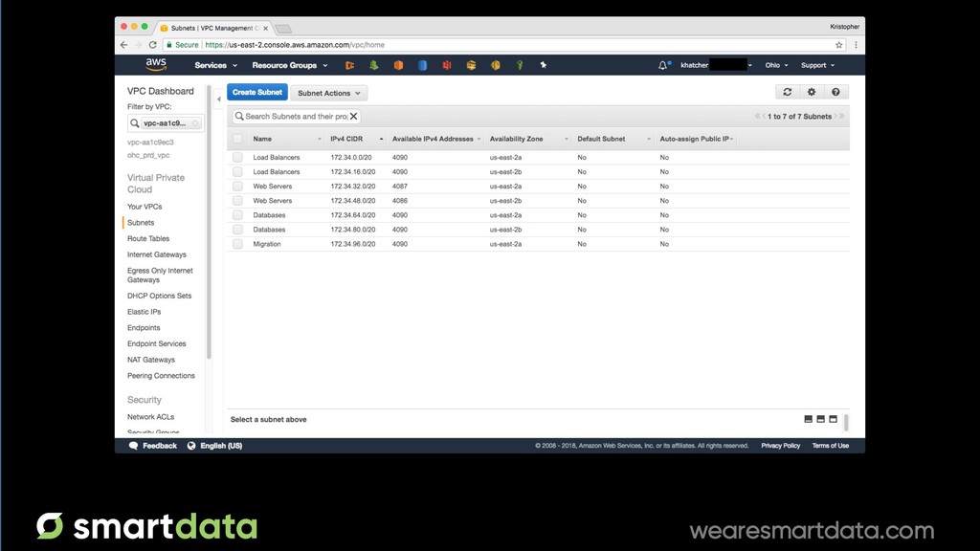Open Elastic IPs in the sidebar
The height and width of the screenshot is (551, 980).
[x=144, y=312]
